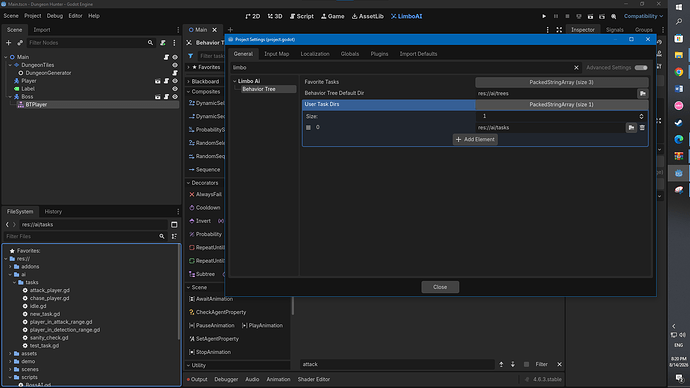Open the Globals tab
This screenshot has height=388, width=690.
click(349, 54)
